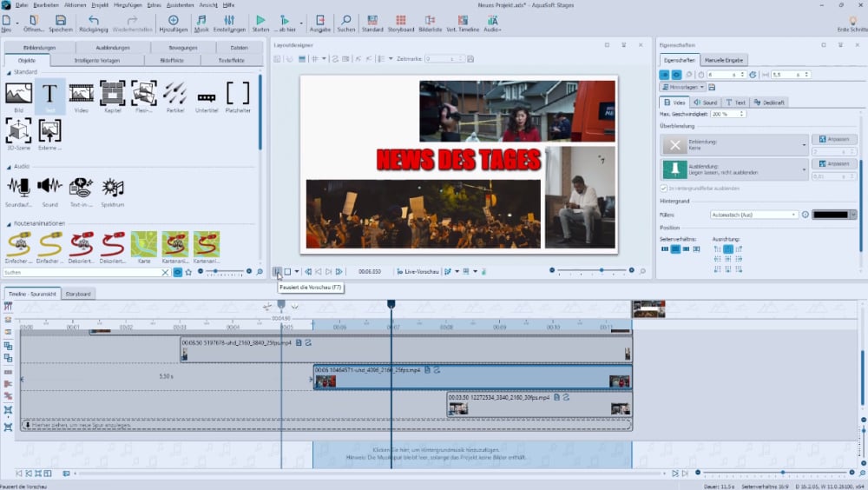Toggle Live-Vorschau in the layout designer
Screen dimensions: 868x490
(x=418, y=272)
